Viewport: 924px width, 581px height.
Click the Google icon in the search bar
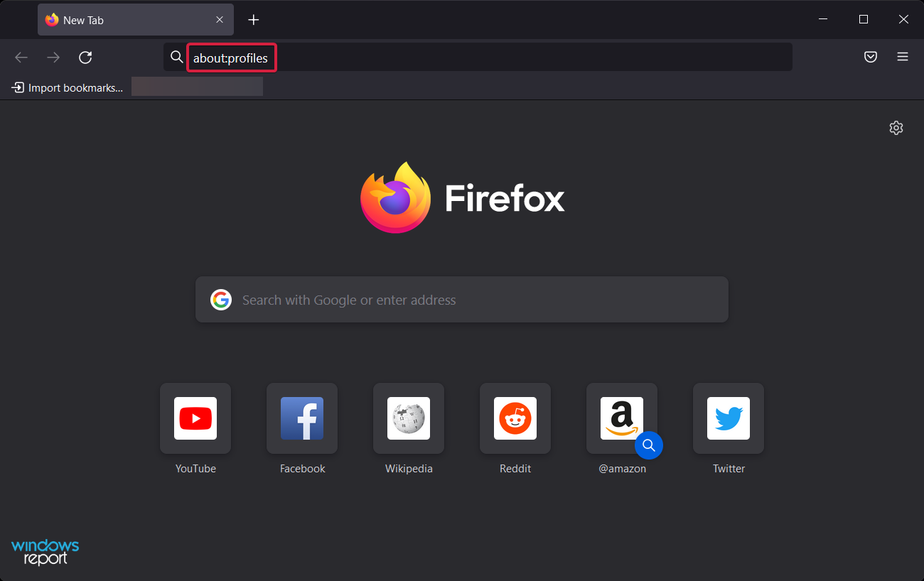click(221, 300)
